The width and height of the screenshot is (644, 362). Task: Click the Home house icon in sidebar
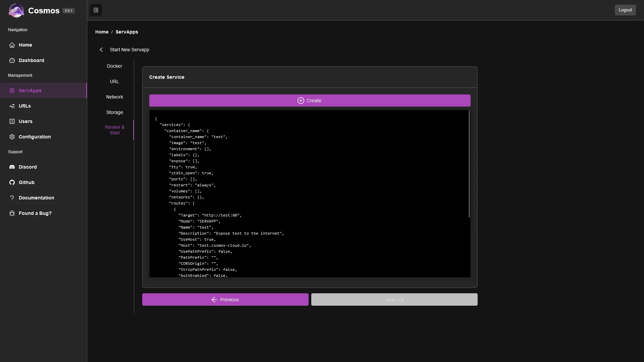click(x=12, y=45)
